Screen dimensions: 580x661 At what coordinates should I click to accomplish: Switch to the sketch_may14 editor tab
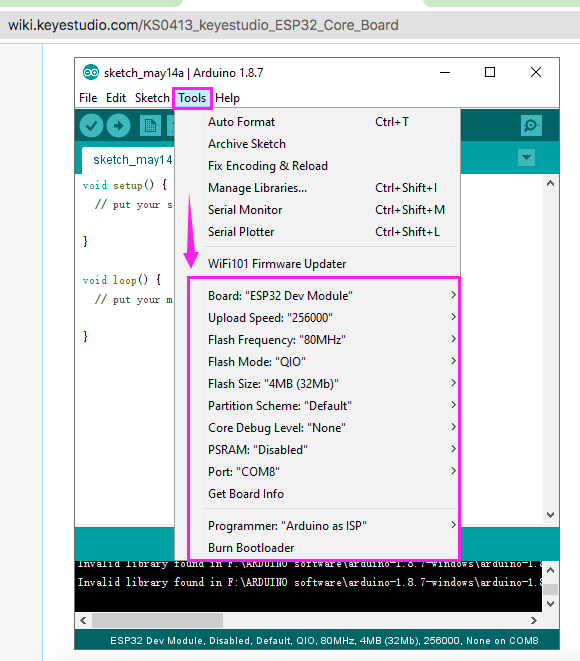pos(128,160)
